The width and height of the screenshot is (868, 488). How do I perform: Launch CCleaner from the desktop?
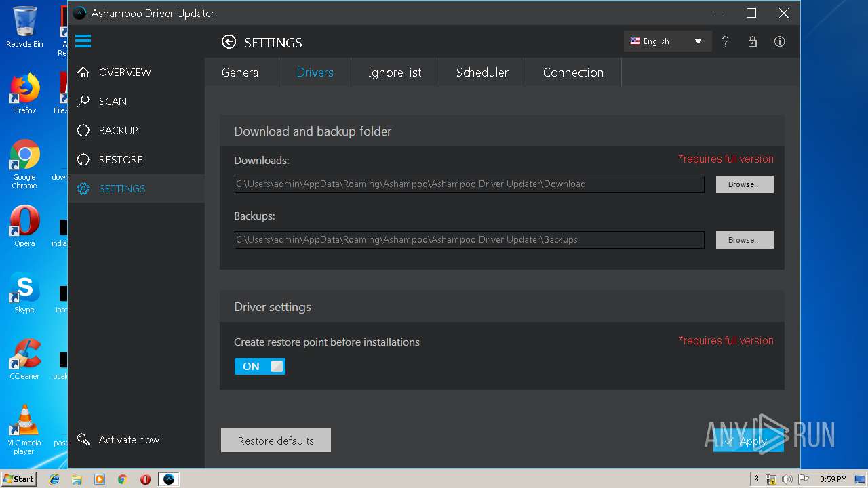click(x=24, y=359)
